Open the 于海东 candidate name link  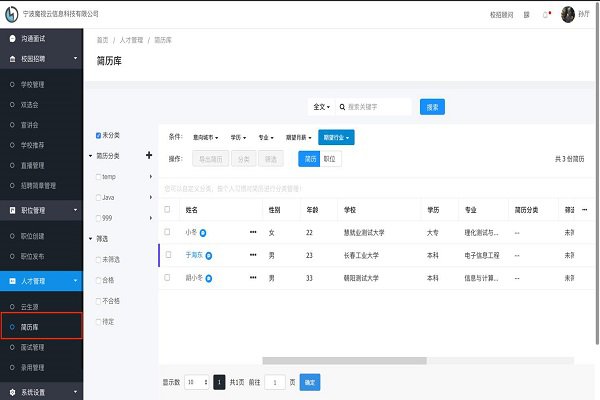pyautogui.click(x=194, y=255)
